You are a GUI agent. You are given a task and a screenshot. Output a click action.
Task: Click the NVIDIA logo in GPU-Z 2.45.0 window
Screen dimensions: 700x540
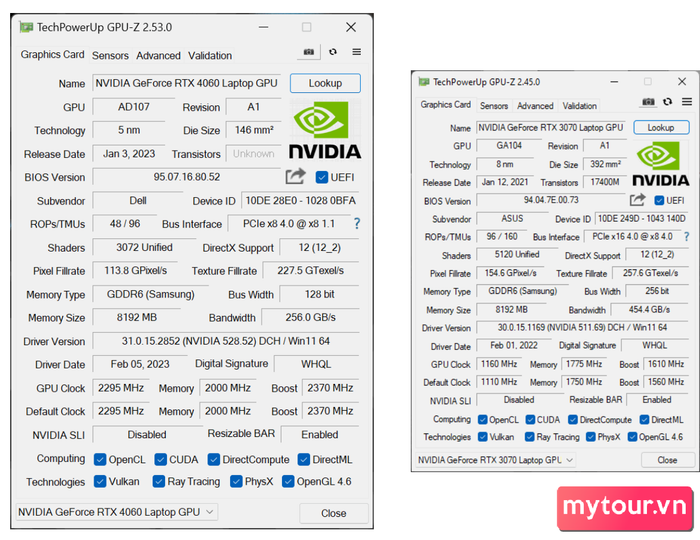(661, 163)
